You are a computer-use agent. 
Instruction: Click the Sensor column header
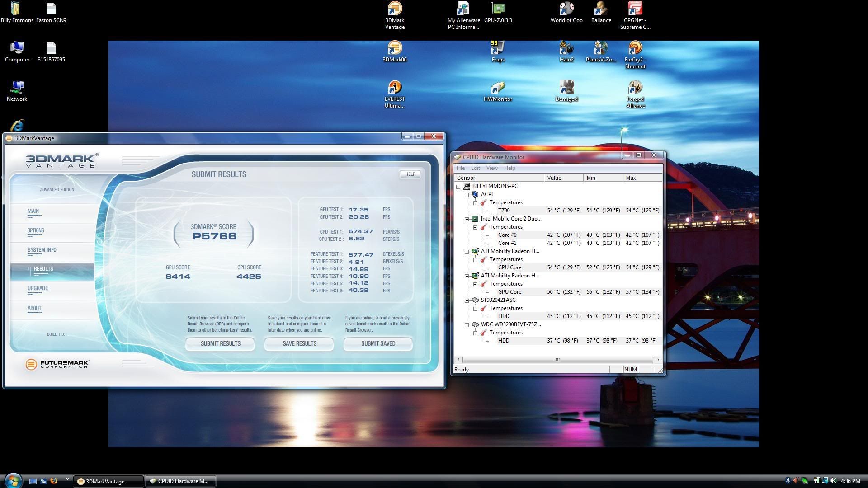point(499,178)
